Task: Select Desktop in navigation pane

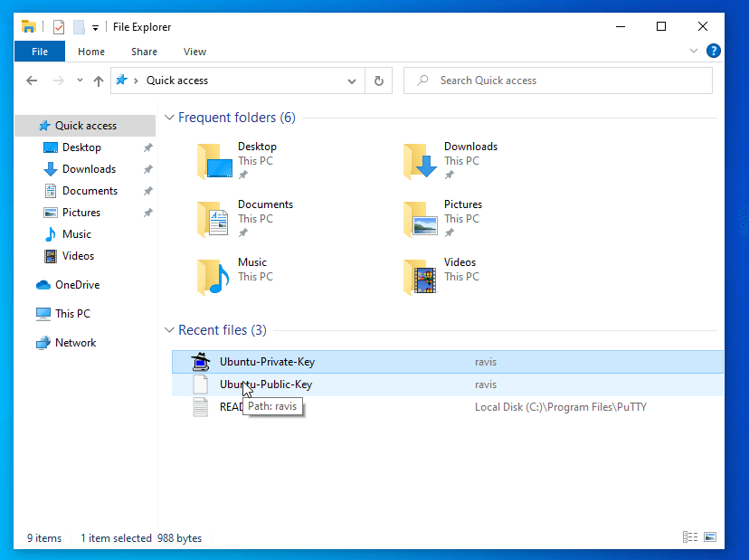Action: [81, 147]
